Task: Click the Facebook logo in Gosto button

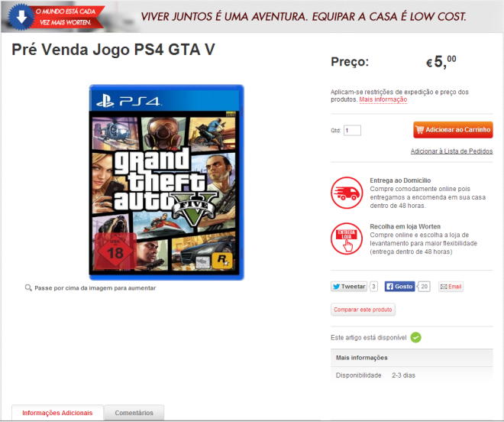Action: click(389, 287)
